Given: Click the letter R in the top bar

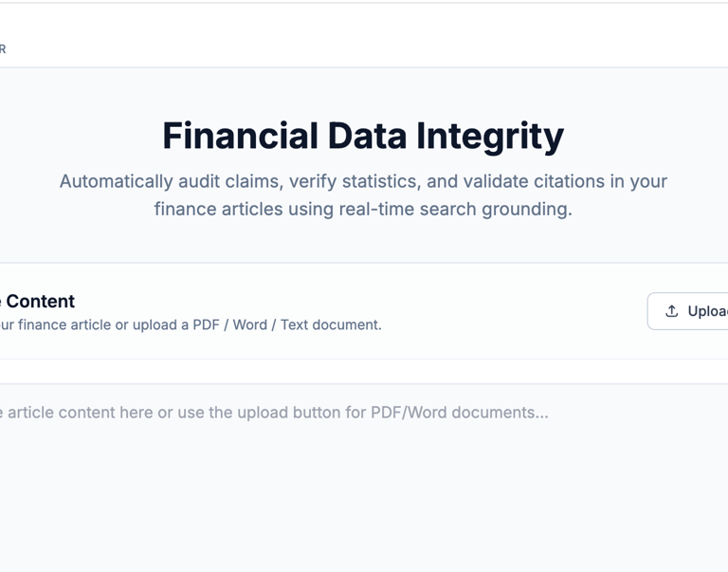Looking at the screenshot, I should [x=3, y=49].
